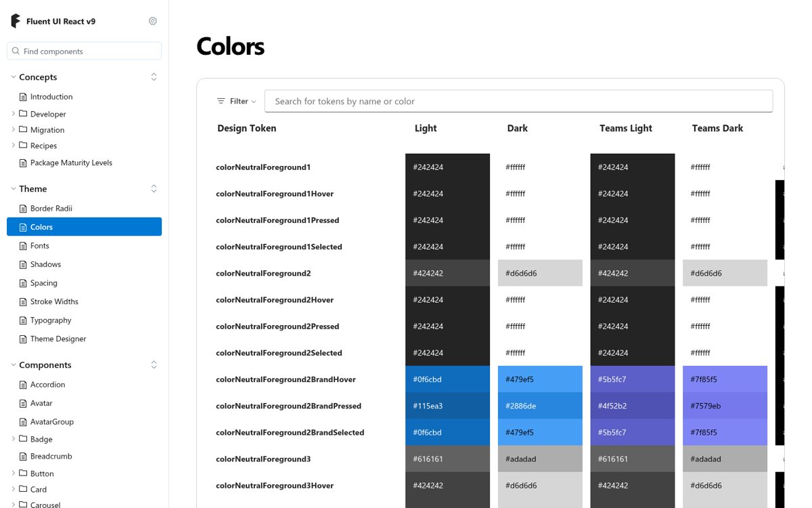Click Teams Dark swatch #7f85f5 for BrandSelected
Image resolution: width=812 pixels, height=508 pixels.
click(725, 432)
